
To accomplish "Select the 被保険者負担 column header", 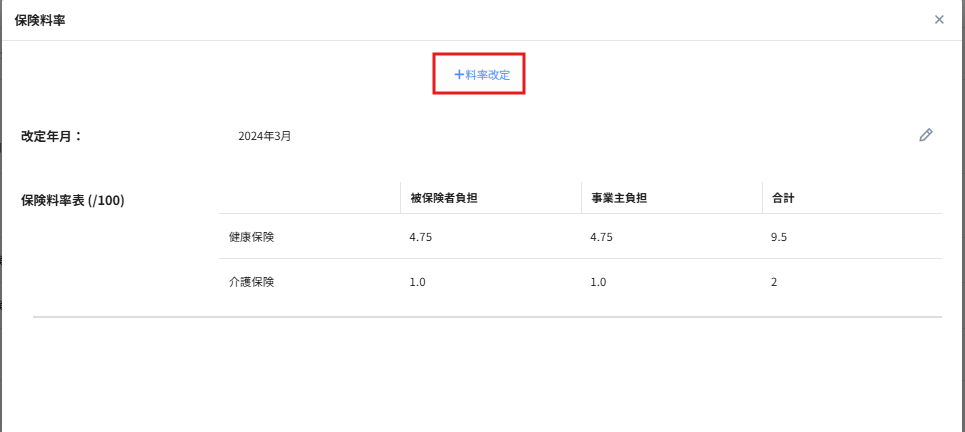I will (x=444, y=199).
